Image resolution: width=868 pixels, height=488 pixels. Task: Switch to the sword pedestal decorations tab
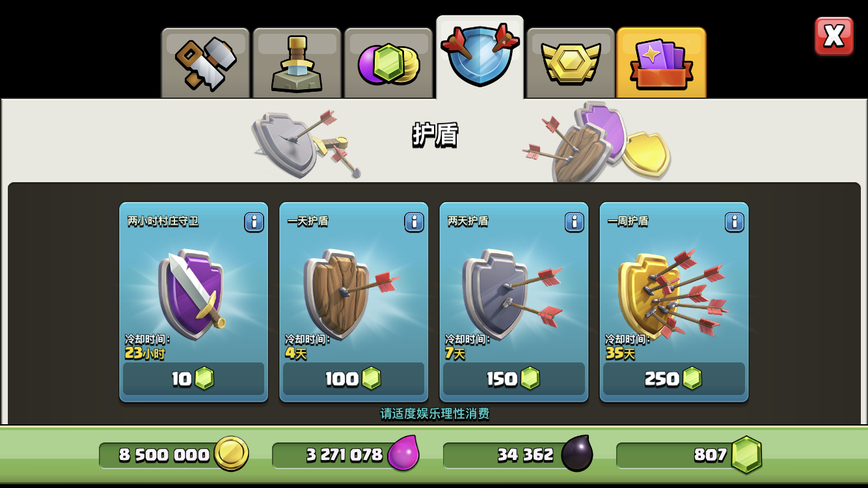click(x=297, y=63)
